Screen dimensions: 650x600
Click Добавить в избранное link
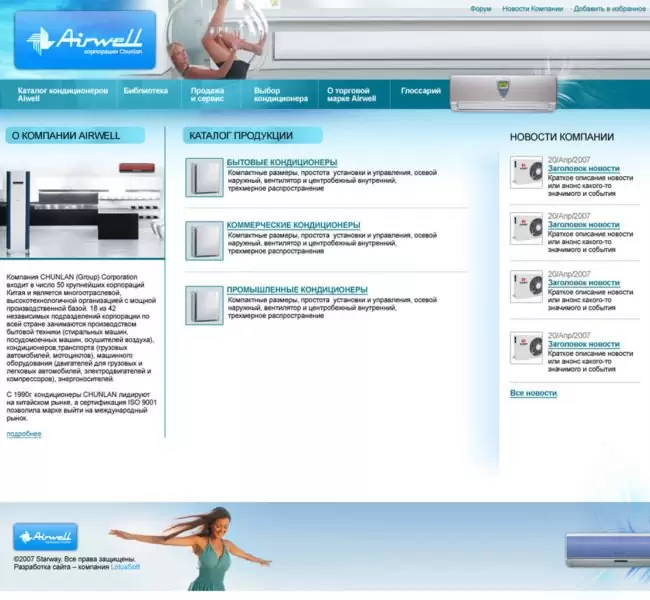click(x=609, y=9)
